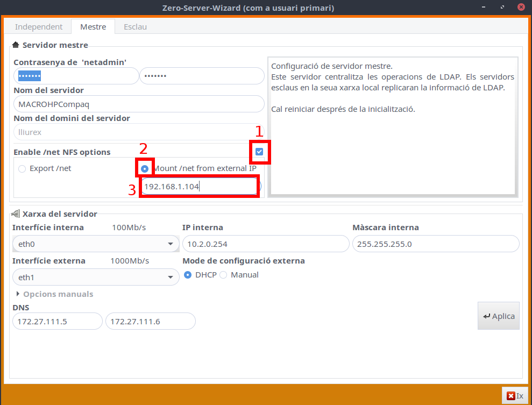Open the eth1 external interface dropdown
Image resolution: width=532 pixels, height=405 pixels.
(x=95, y=278)
